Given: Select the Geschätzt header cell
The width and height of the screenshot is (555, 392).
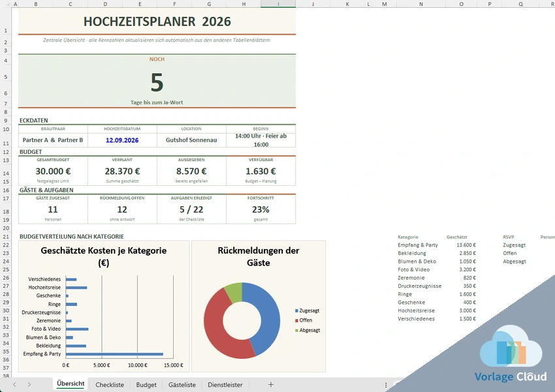Looking at the screenshot, I should coord(456,237).
